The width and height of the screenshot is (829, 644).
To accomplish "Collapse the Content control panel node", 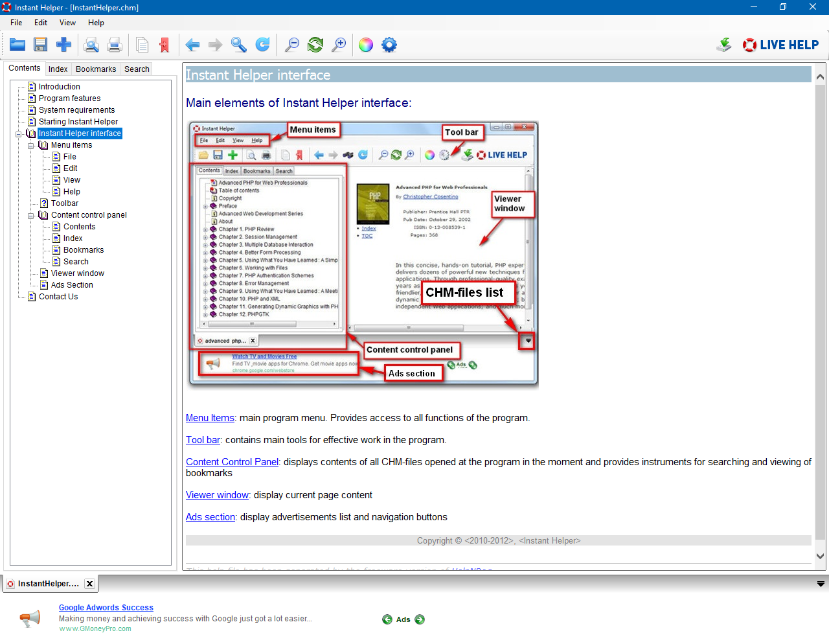I will [x=31, y=215].
